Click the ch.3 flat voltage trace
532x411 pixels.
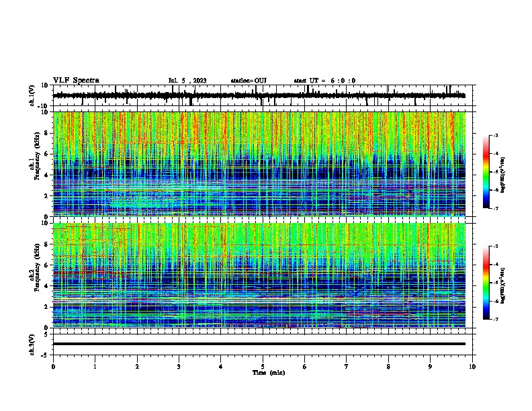tap(259, 344)
